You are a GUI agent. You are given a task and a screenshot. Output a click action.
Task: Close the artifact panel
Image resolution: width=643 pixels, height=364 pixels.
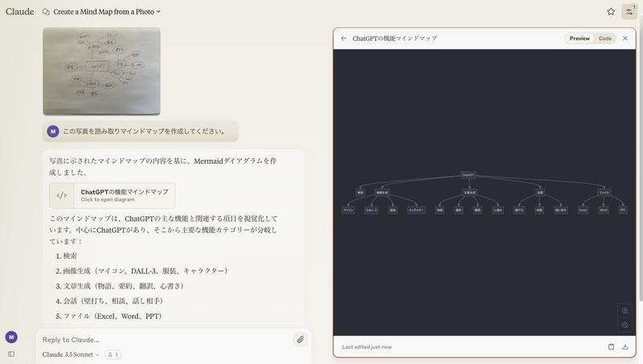(625, 38)
